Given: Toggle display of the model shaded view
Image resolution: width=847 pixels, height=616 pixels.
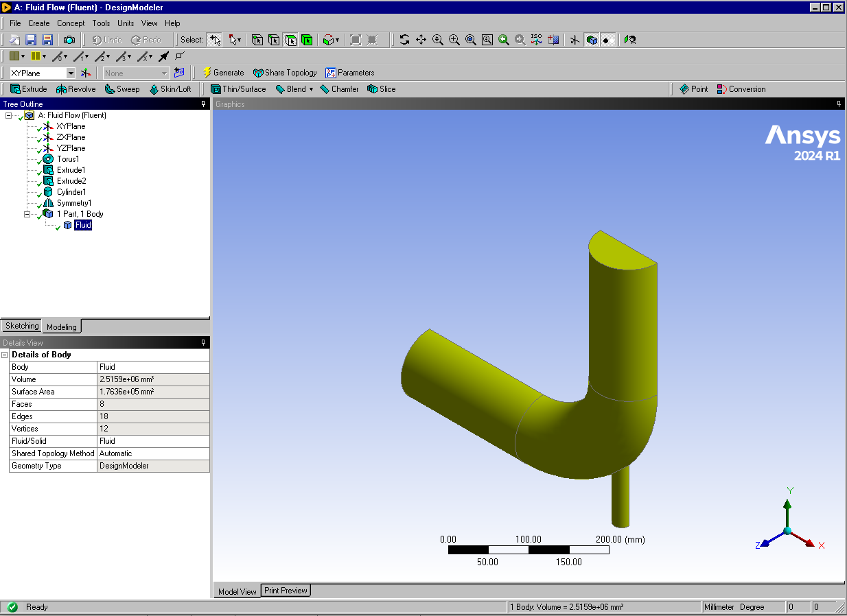Looking at the screenshot, I should coord(591,40).
